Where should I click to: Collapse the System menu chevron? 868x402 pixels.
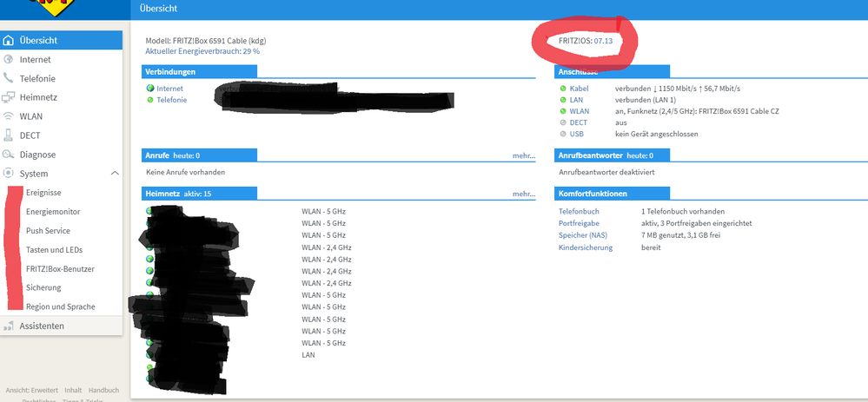coord(115,173)
